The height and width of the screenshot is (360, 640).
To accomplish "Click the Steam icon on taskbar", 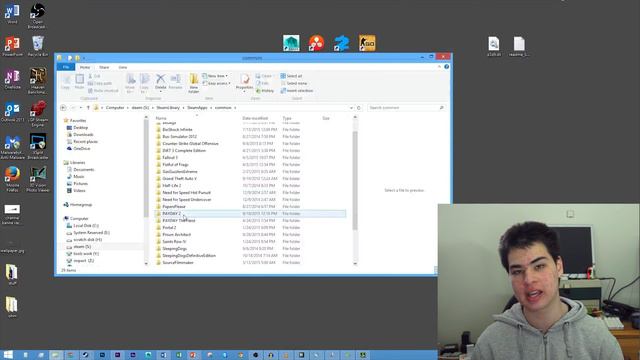I will click(85, 355).
